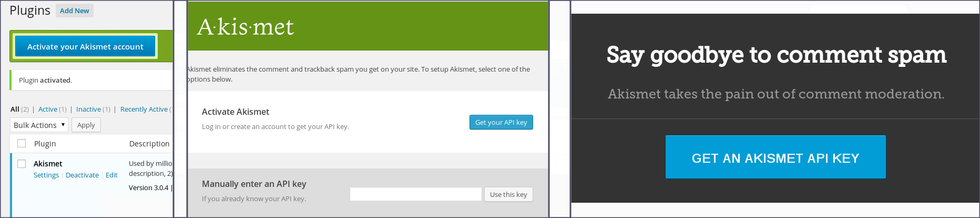Open Recently Active plugins filter

[144, 109]
